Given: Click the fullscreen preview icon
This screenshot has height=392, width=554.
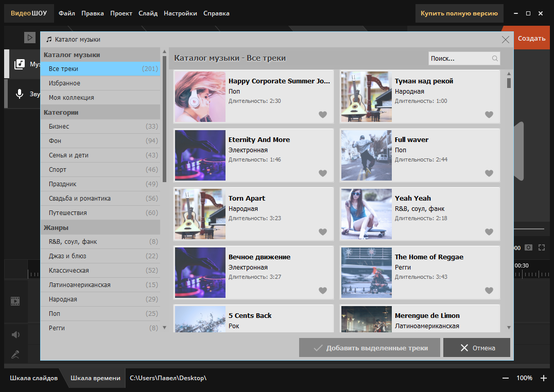Looking at the screenshot, I should [x=542, y=247].
